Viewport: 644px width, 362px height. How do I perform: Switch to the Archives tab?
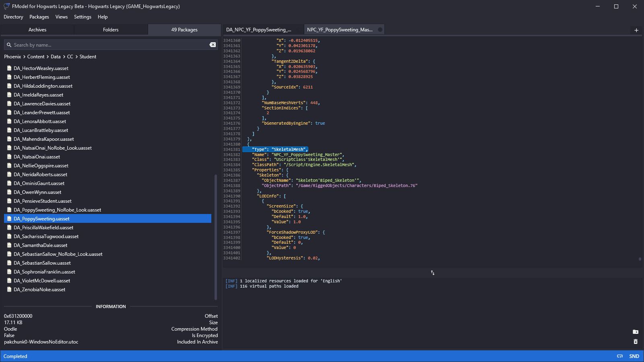pos(37,30)
